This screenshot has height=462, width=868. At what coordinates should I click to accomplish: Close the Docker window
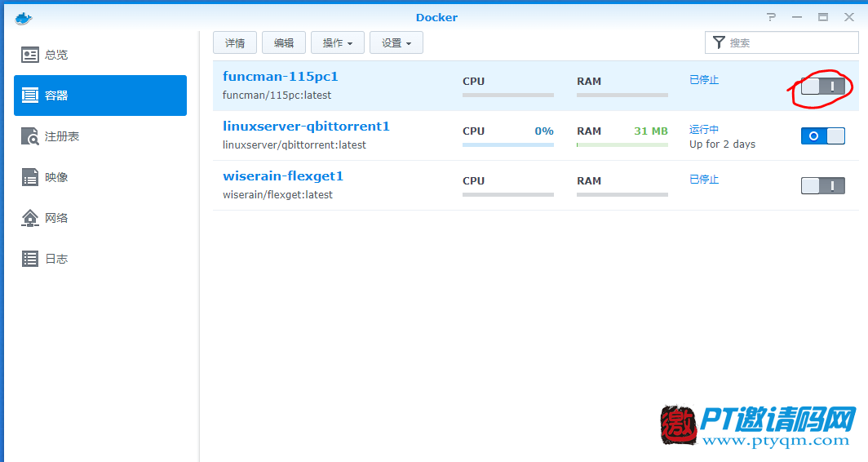point(849,17)
